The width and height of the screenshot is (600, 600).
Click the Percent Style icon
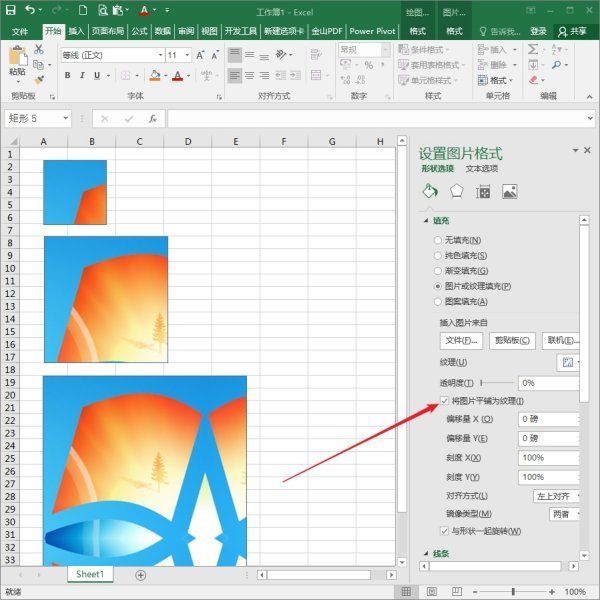pos(368,65)
